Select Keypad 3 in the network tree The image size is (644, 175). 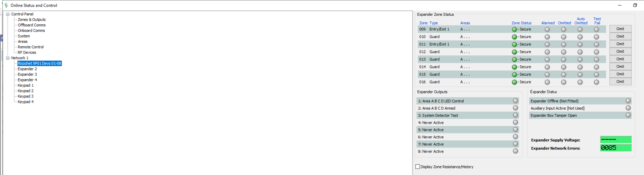tap(26, 96)
